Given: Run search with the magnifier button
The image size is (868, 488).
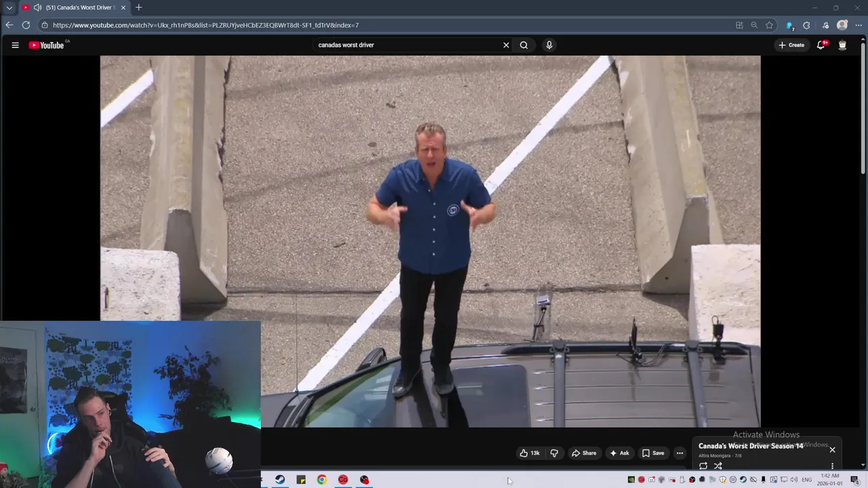Looking at the screenshot, I should pos(524,45).
